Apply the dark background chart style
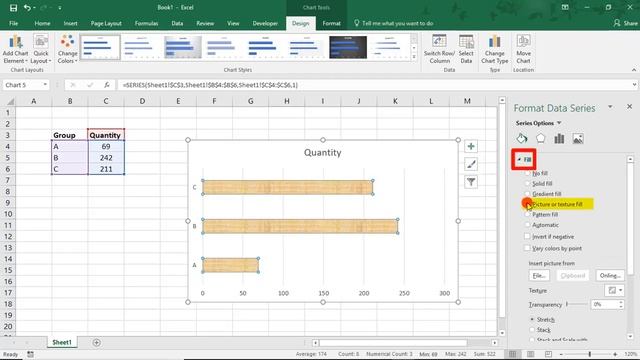The width and height of the screenshot is (640, 360). coord(348,47)
